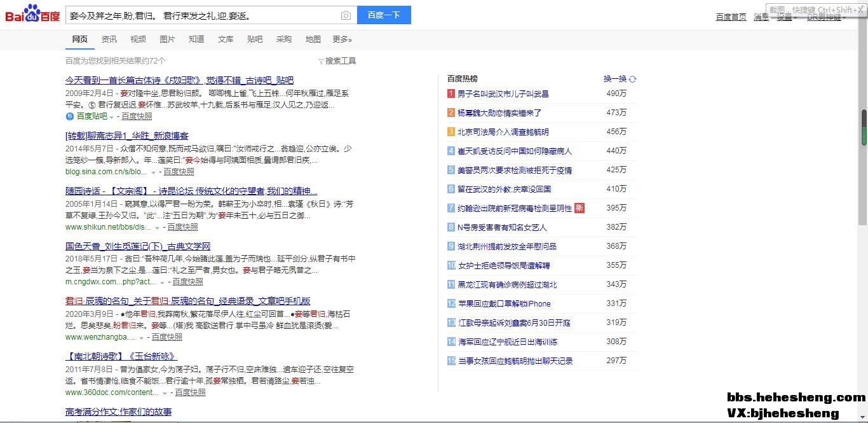The height and width of the screenshot is (423, 868).
Task: Open 搜索工具 filter
Action: point(337,61)
